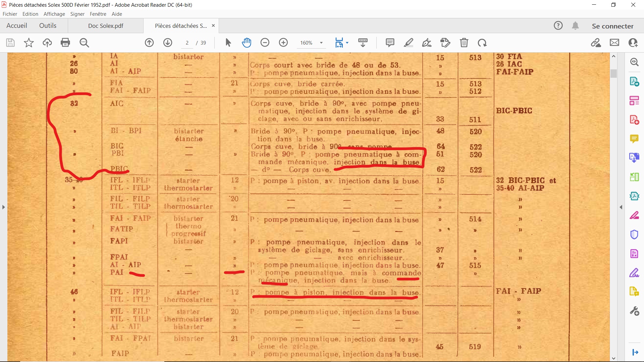Expand the left navigation pane
The image size is (644, 362).
(3, 207)
